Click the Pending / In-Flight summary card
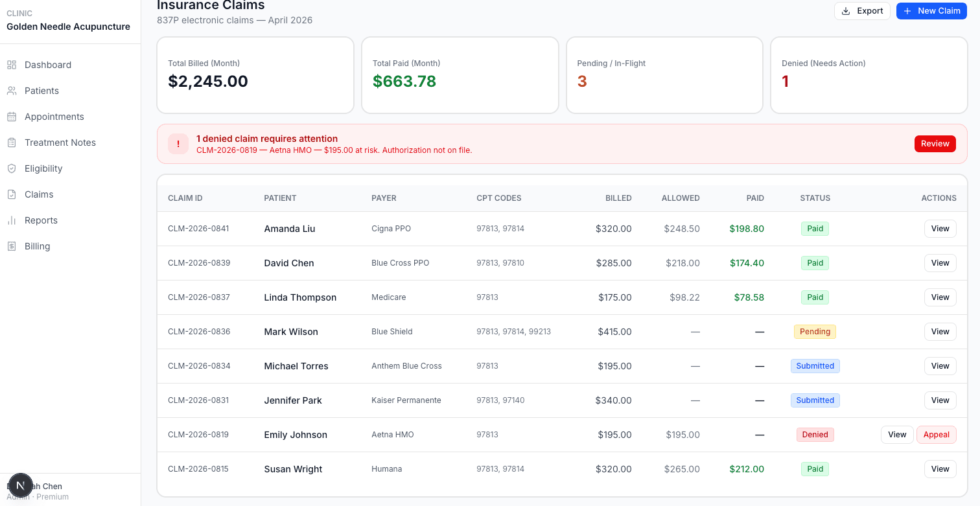This screenshot has height=506, width=980. point(664,75)
